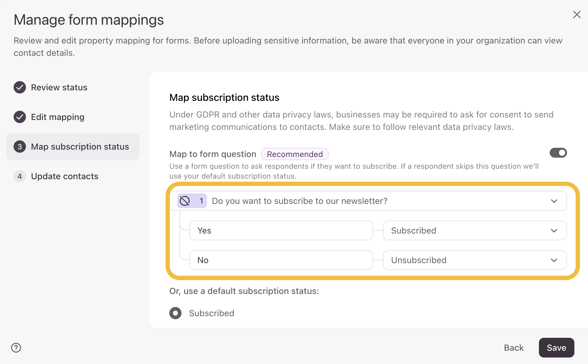The width and height of the screenshot is (588, 364).
Task: Click the help question mark icon
Action: point(16,348)
